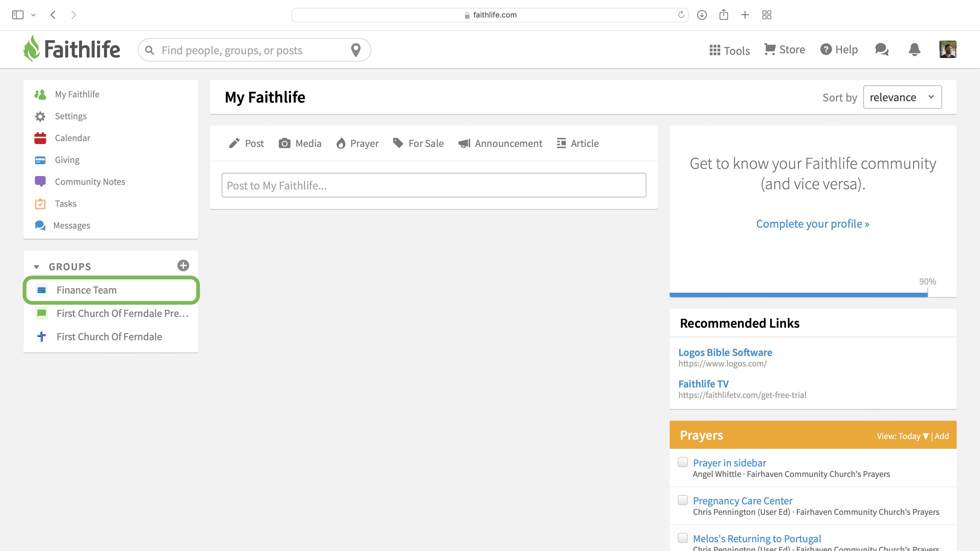Click the green First Church Of Ferndale Pre... icon
Viewport: 980px width, 551px height.
[x=42, y=313]
